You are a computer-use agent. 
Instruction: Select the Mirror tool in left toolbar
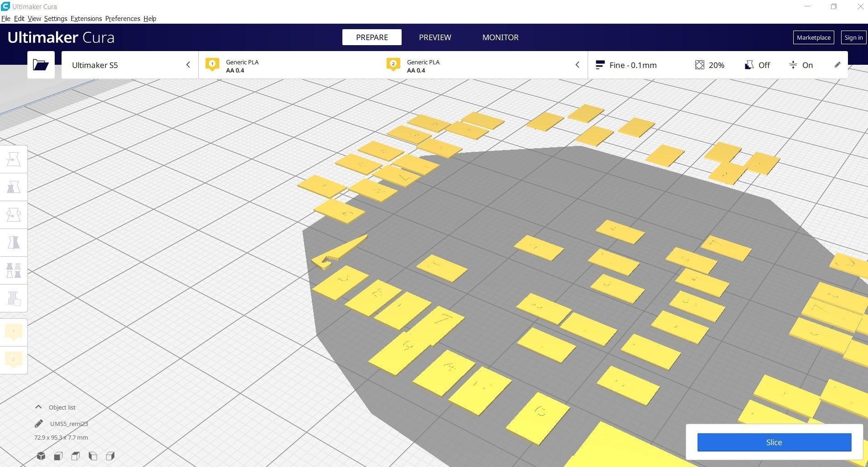14,243
